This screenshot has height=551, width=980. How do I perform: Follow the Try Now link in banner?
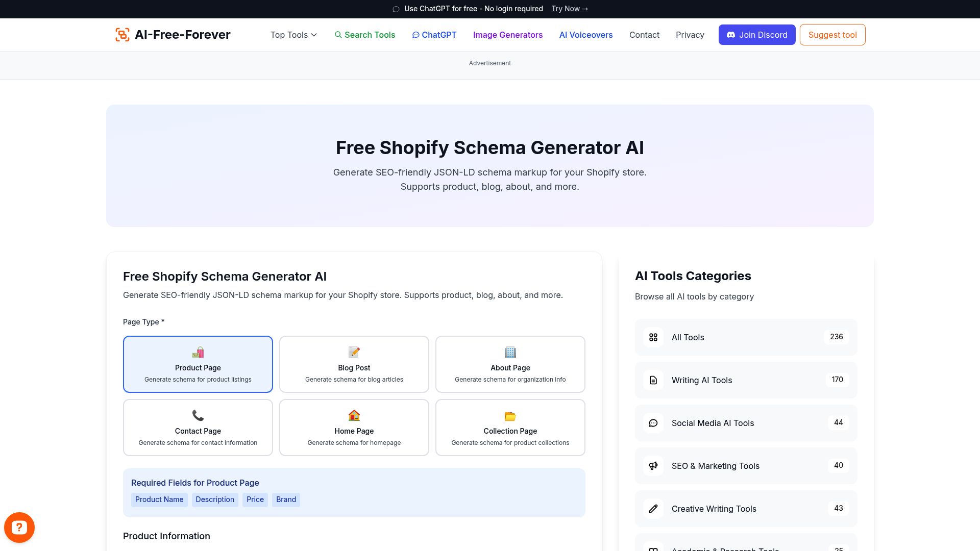click(569, 9)
